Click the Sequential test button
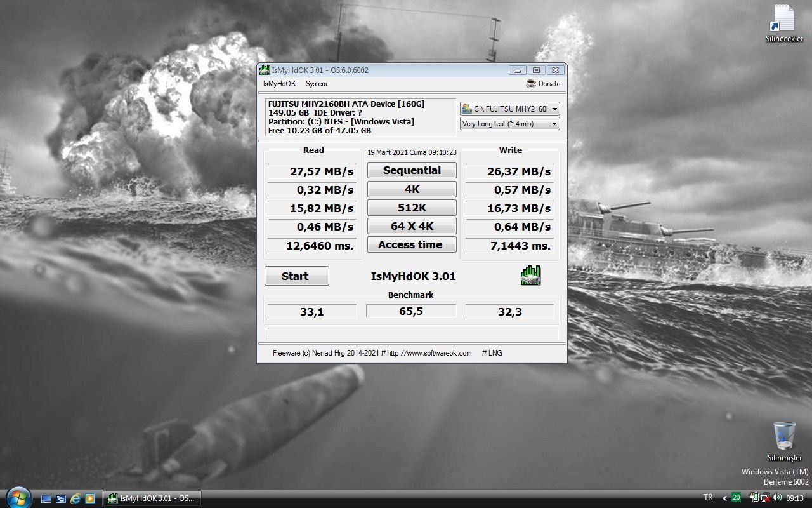The image size is (812, 508). 412,170
